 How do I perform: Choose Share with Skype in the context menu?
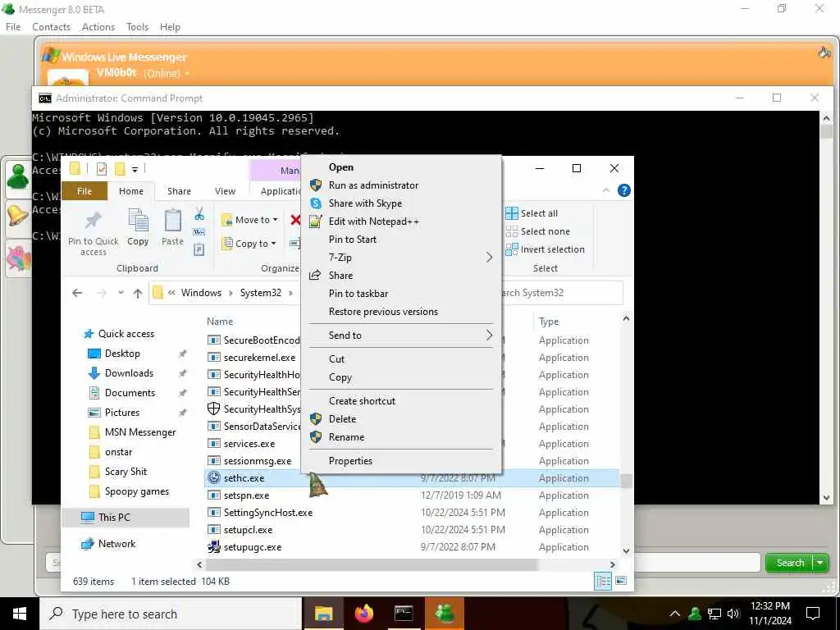pyautogui.click(x=400, y=203)
